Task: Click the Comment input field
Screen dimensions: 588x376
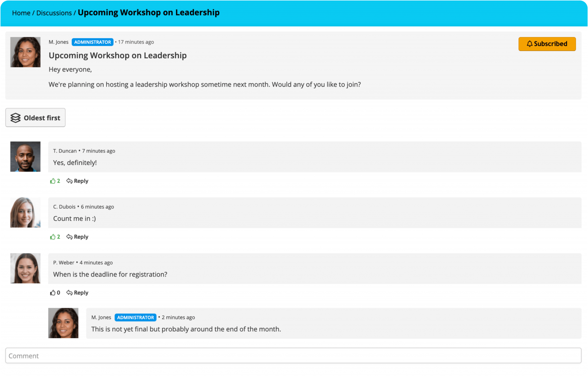Action: pyautogui.click(x=294, y=356)
